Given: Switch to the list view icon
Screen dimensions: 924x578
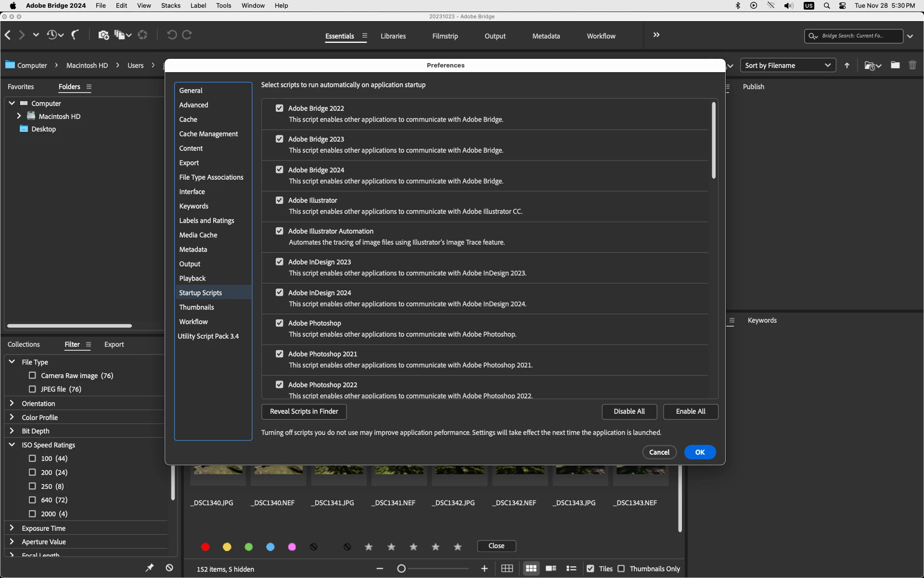Looking at the screenshot, I should (x=571, y=569).
